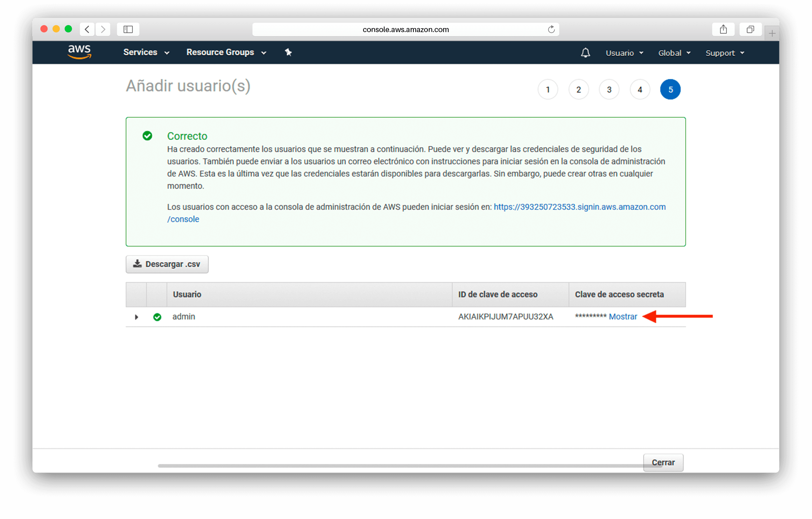Open the Resource Groups dropdown
This screenshot has width=812, height=519.
pyautogui.click(x=226, y=52)
